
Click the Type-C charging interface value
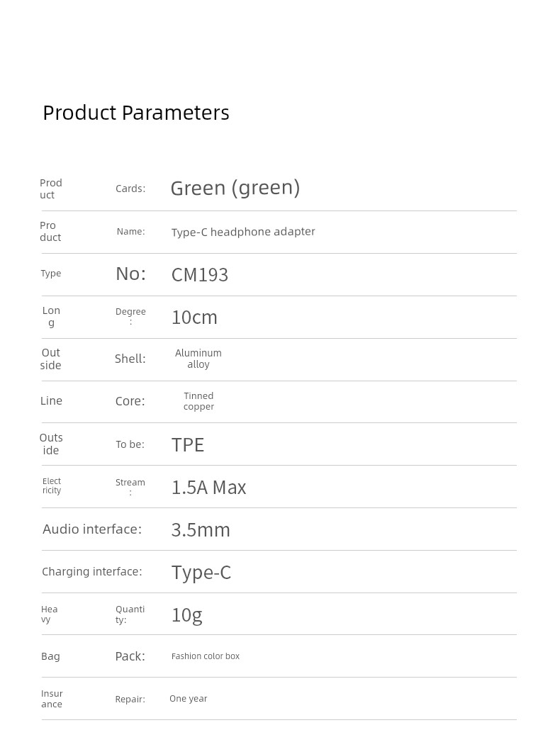[x=201, y=573]
